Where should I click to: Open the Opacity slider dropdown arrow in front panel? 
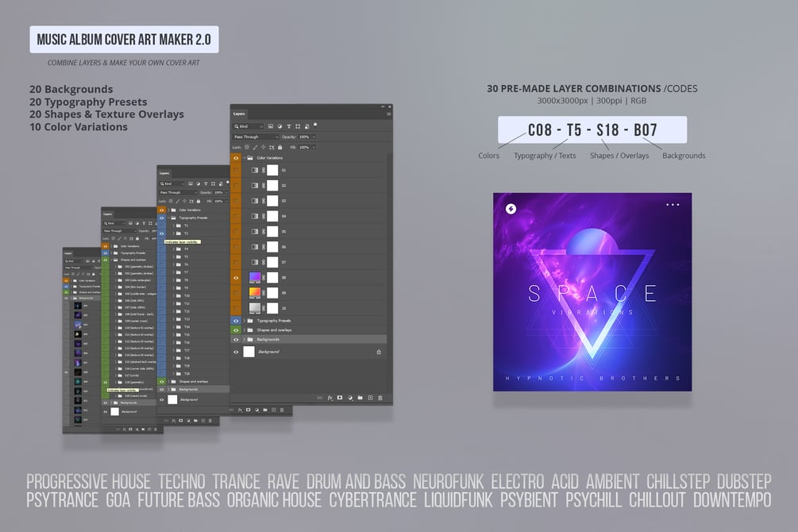314,137
